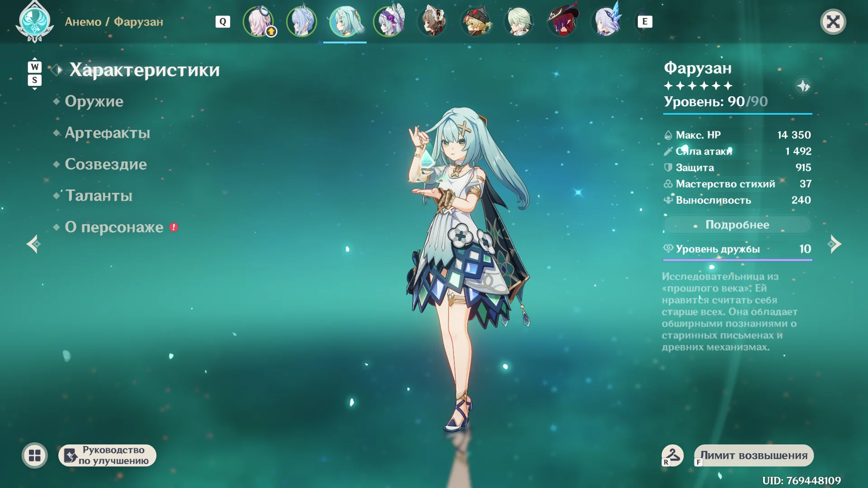The image size is (868, 488).
Task: Click the Анемо / Фарузан header text
Action: (x=114, y=22)
